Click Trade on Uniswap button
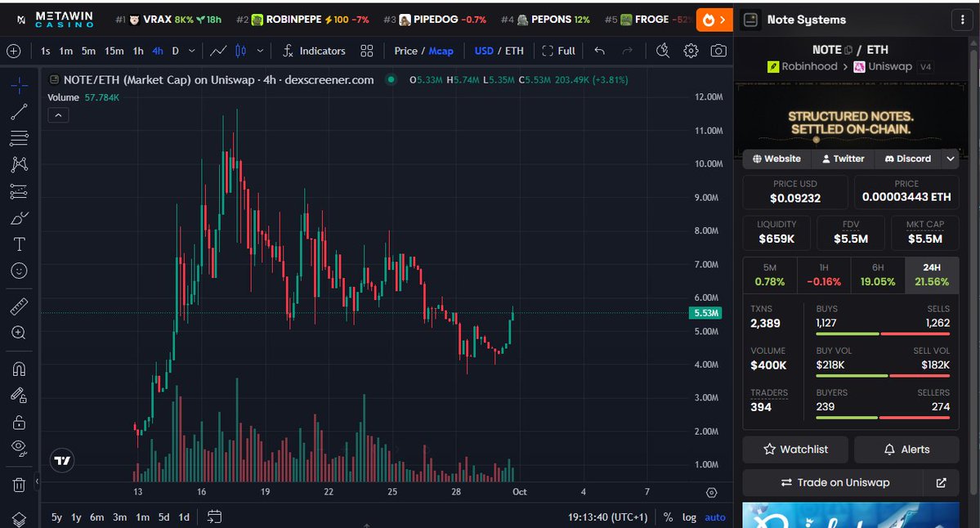This screenshot has width=980, height=528. click(835, 482)
